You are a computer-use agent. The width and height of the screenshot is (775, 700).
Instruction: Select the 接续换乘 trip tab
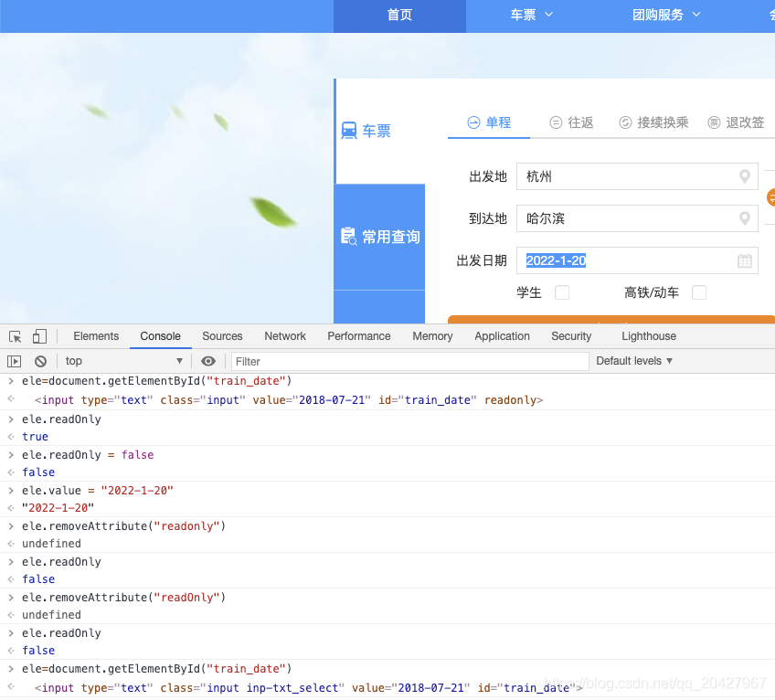(653, 122)
